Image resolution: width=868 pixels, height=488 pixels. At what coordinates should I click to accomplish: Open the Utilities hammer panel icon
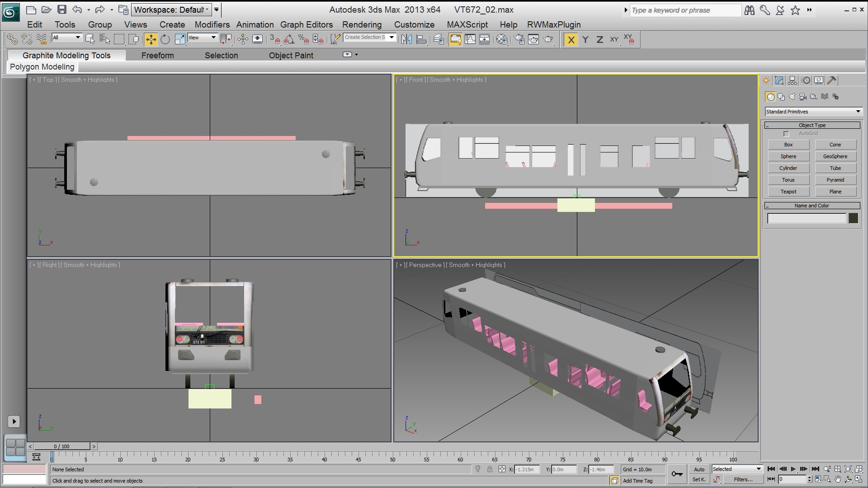831,80
